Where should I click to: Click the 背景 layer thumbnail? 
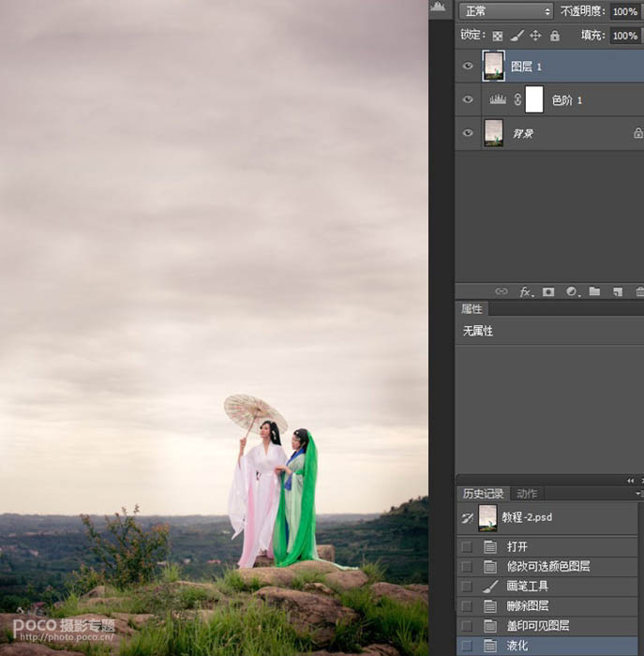494,133
